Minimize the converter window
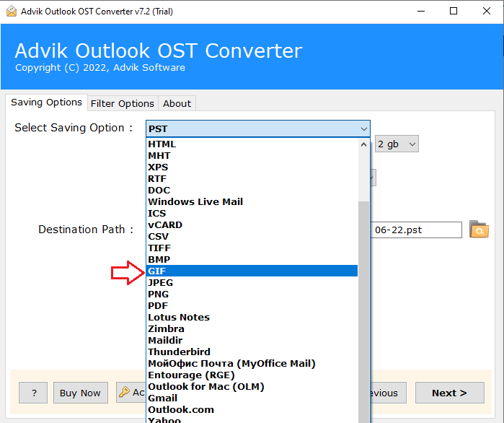This screenshot has width=504, height=423. pos(421,12)
